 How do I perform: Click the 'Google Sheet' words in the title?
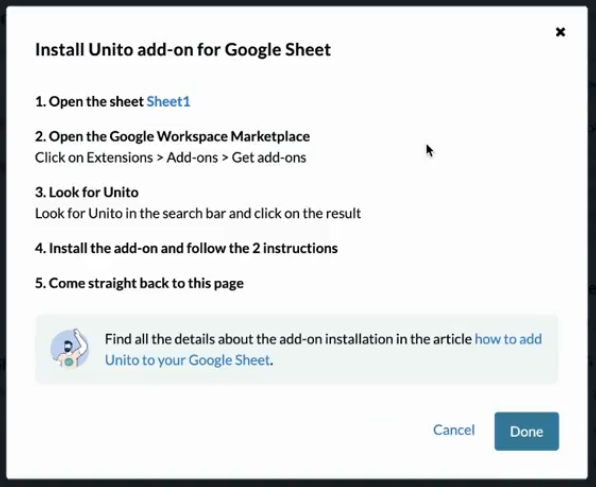tap(278, 50)
